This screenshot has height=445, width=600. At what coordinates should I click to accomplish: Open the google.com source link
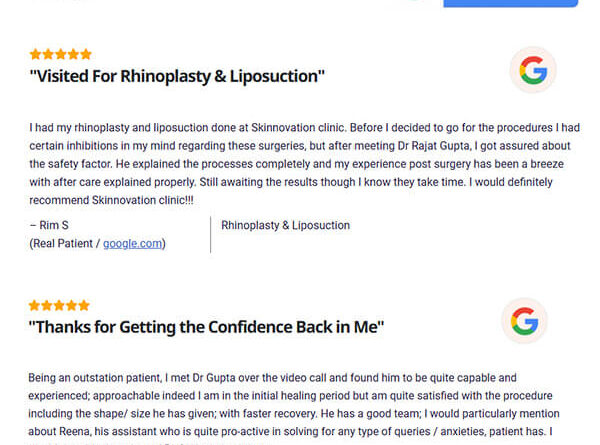pos(132,244)
